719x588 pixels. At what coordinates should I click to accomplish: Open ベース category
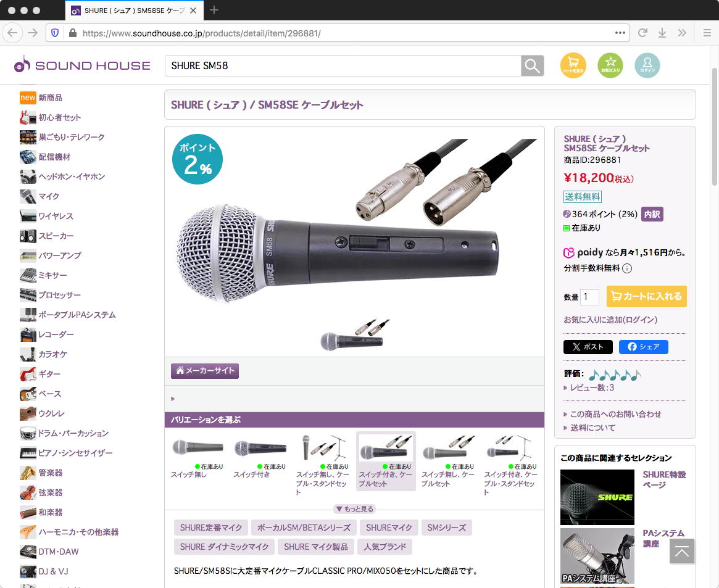coord(40,393)
